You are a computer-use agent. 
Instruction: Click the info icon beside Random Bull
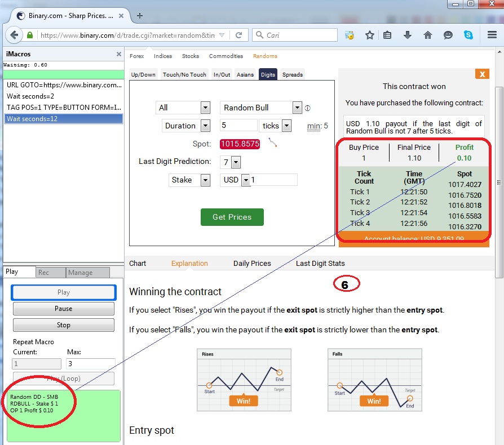click(x=308, y=108)
